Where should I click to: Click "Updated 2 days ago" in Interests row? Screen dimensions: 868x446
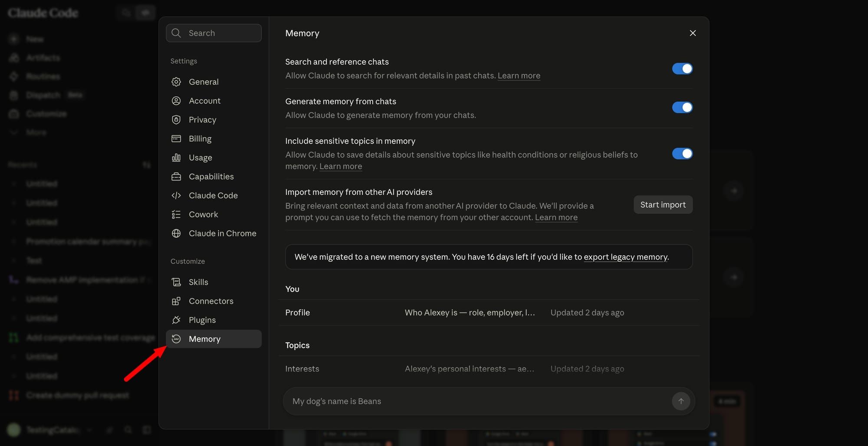point(587,369)
